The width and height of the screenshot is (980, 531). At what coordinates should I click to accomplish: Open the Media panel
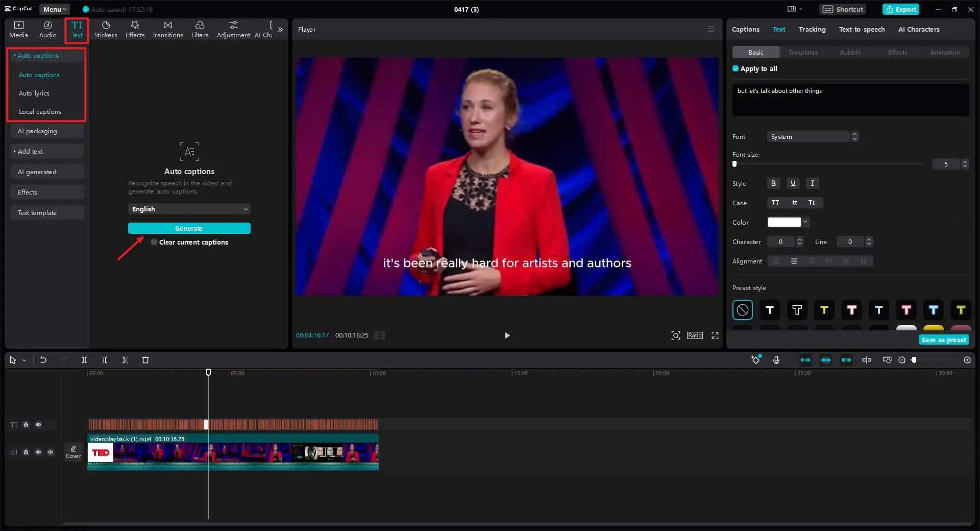[x=18, y=29]
